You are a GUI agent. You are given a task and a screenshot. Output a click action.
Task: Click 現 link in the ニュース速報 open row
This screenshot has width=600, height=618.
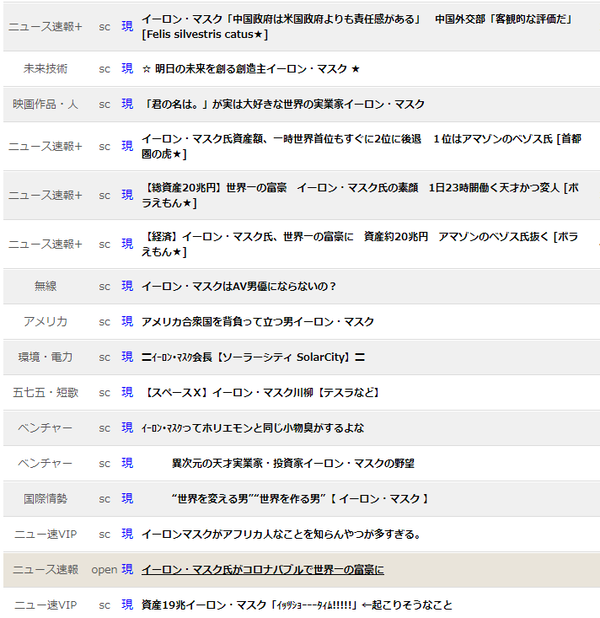click(x=127, y=570)
